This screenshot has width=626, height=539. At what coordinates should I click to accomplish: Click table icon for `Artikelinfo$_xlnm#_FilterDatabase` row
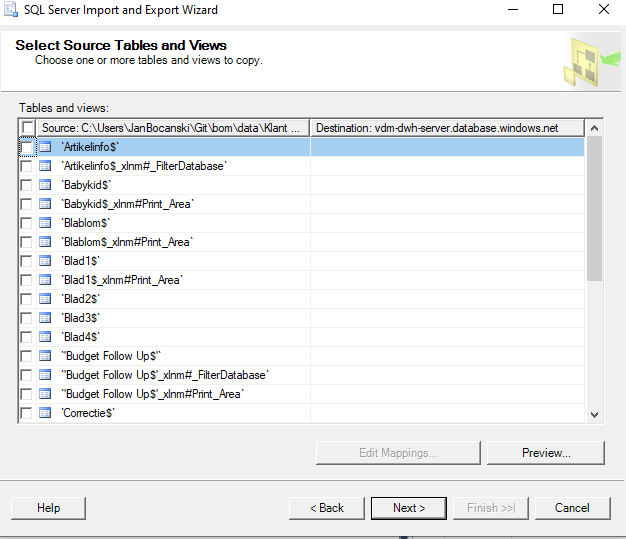pyautogui.click(x=45, y=166)
